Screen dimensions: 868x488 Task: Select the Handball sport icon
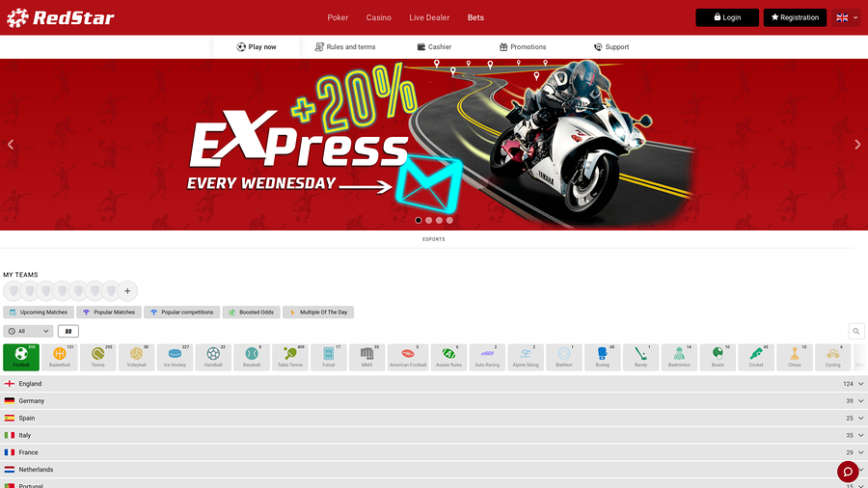point(213,357)
